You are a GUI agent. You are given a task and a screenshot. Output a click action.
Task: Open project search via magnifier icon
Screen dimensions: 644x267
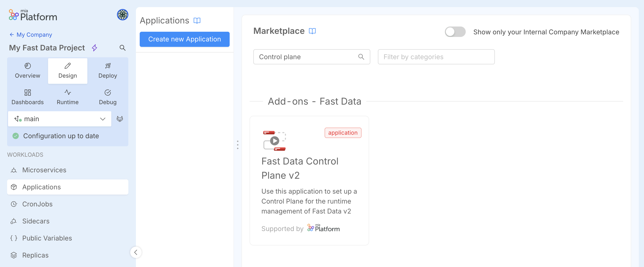122,48
